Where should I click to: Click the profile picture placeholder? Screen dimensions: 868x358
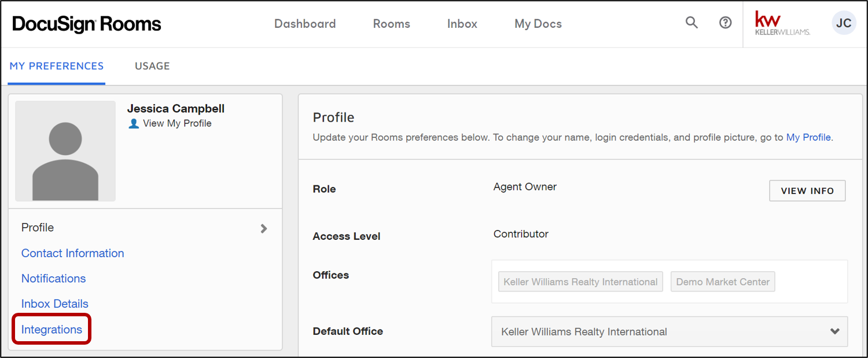point(65,151)
